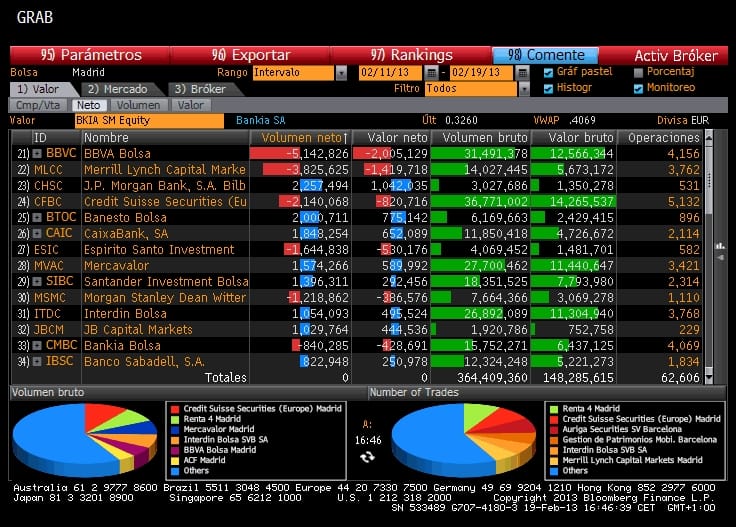Click the Intervalo range field
Viewport: 736px width, 527px height.
(293, 73)
